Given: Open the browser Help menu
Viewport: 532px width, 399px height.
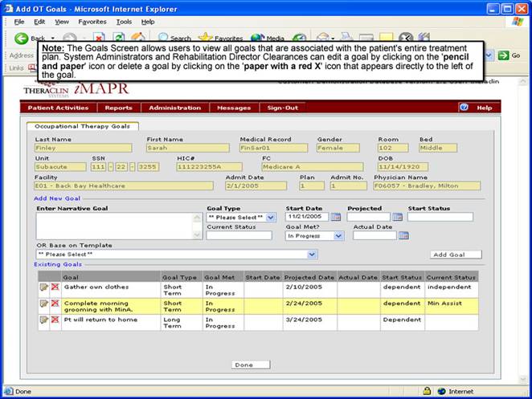Looking at the screenshot, I should click(x=148, y=22).
